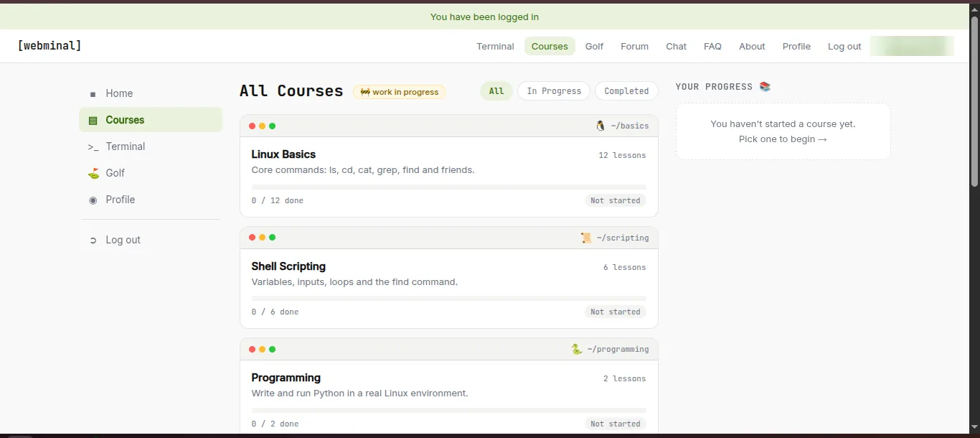The image size is (980, 438).
Task: Click the '6 lessons' text
Action: (x=624, y=267)
